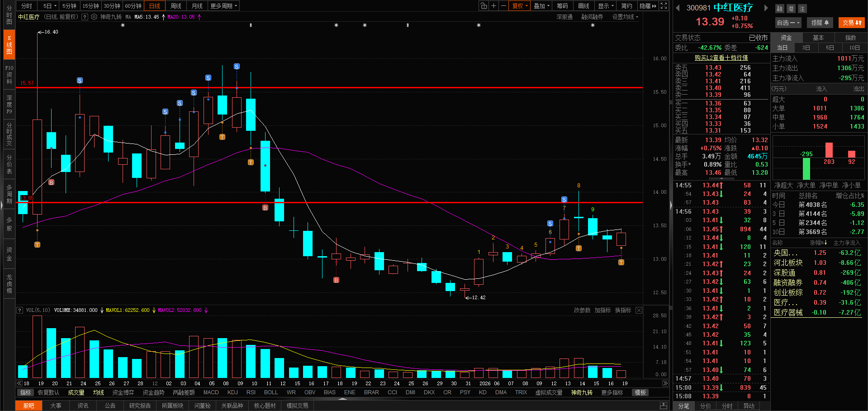Click the T marker under latest candle
The image size is (868, 411).
(x=621, y=263)
